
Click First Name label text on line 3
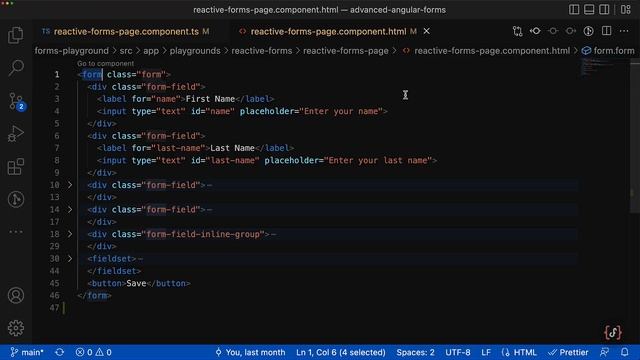tap(210, 99)
